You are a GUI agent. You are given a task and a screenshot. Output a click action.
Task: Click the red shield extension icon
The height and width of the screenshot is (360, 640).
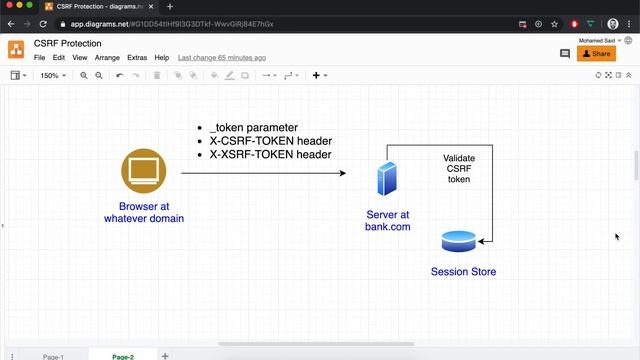point(574,24)
